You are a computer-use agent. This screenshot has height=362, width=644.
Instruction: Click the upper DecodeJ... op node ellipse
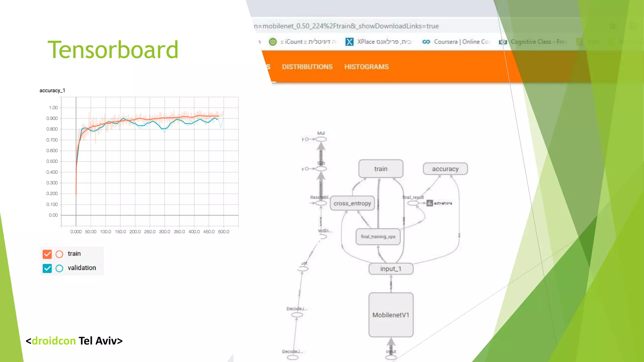297,315
